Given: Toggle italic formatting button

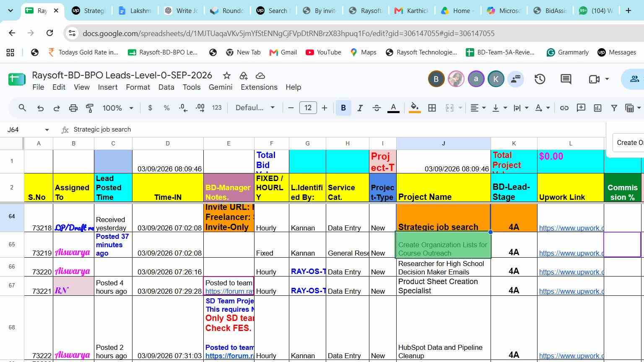Looking at the screenshot, I should point(360,108).
